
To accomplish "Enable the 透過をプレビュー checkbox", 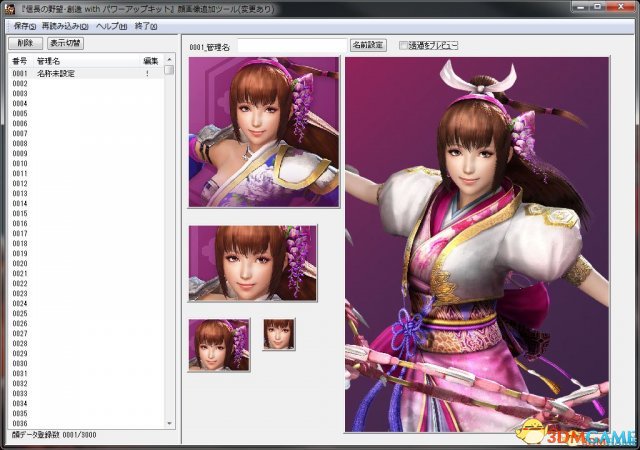I will click(403, 45).
